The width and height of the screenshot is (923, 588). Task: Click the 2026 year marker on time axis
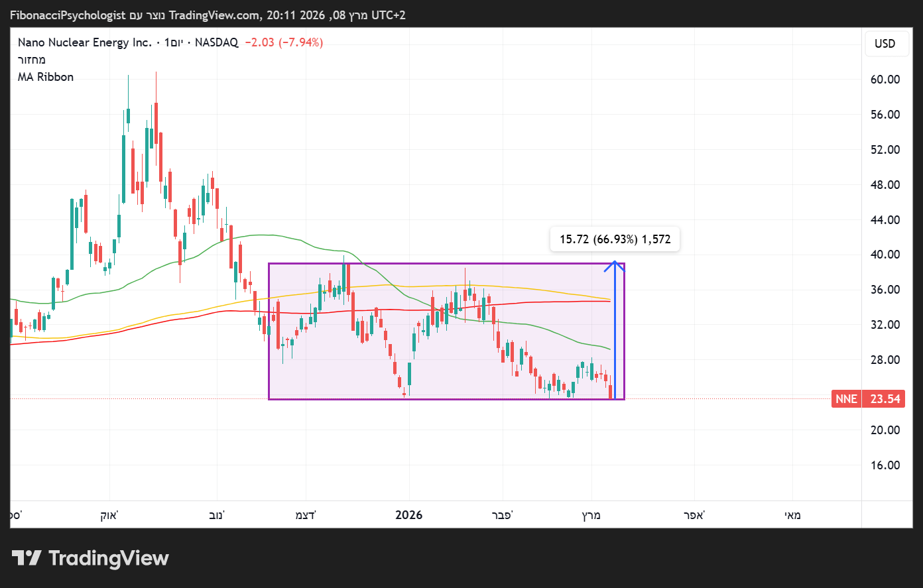click(408, 515)
